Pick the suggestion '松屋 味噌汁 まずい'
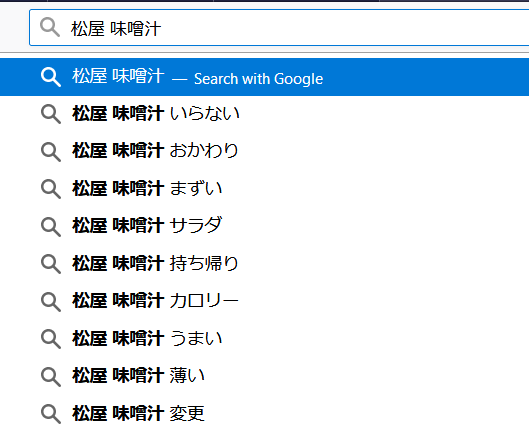The image size is (529, 436). [x=264, y=189]
